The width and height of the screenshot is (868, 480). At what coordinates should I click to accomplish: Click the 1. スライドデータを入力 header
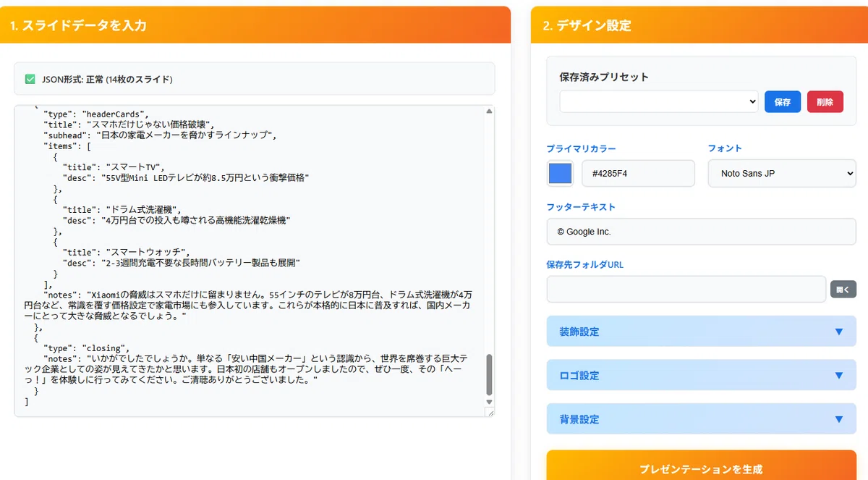79,26
